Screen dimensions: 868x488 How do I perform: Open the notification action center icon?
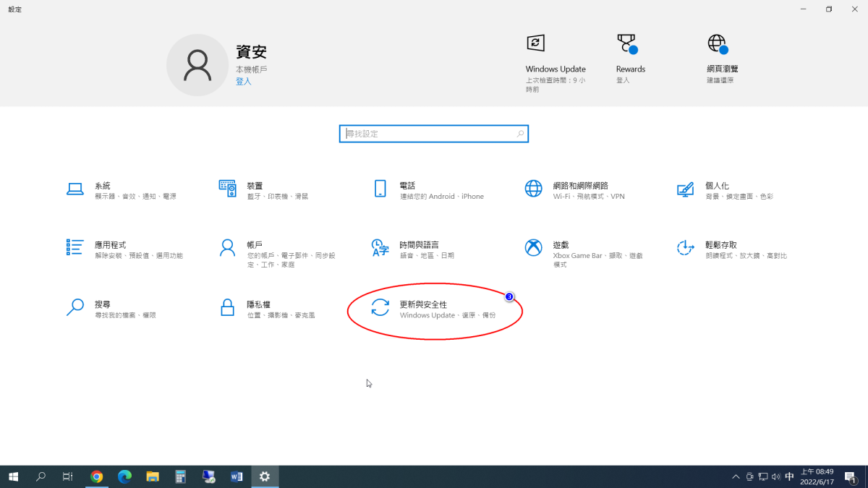(851, 476)
